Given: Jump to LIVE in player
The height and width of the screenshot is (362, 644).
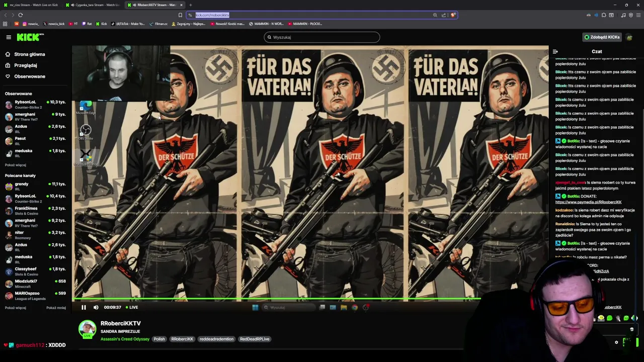Looking at the screenshot, I should 132,307.
